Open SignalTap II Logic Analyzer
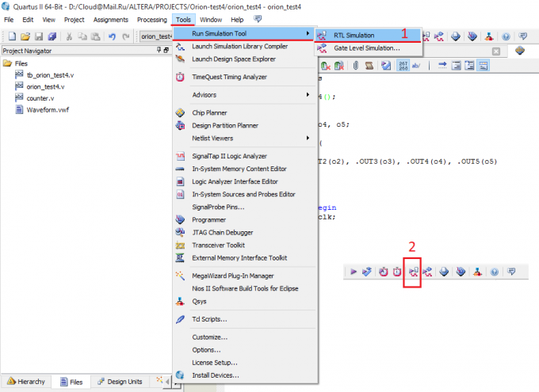The width and height of the screenshot is (539, 392). [x=245, y=156]
